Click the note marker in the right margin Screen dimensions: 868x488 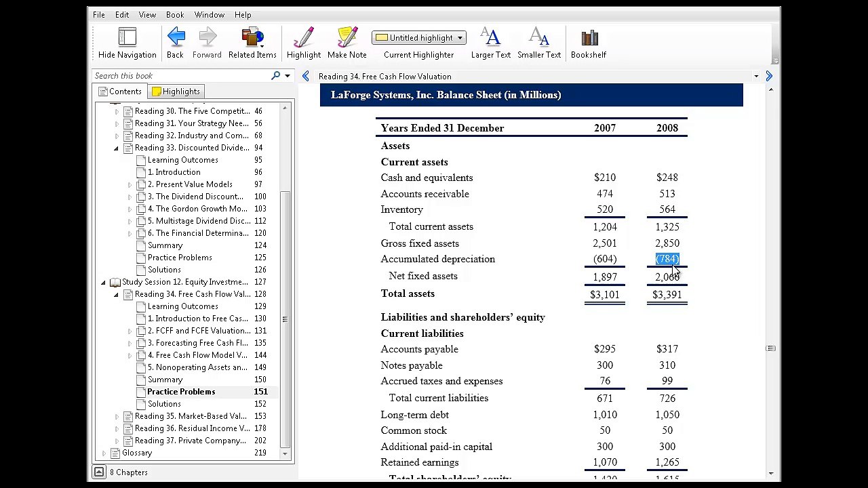pos(770,348)
